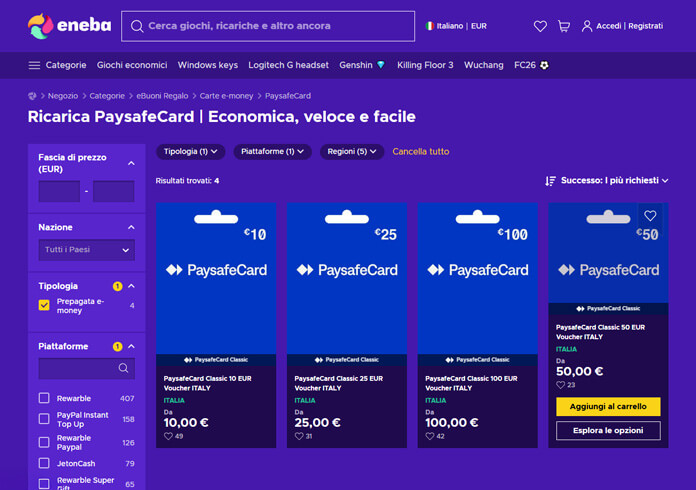This screenshot has width=696, height=490.
Task: Open the Regioni (5) filter dropdown
Action: tap(352, 152)
